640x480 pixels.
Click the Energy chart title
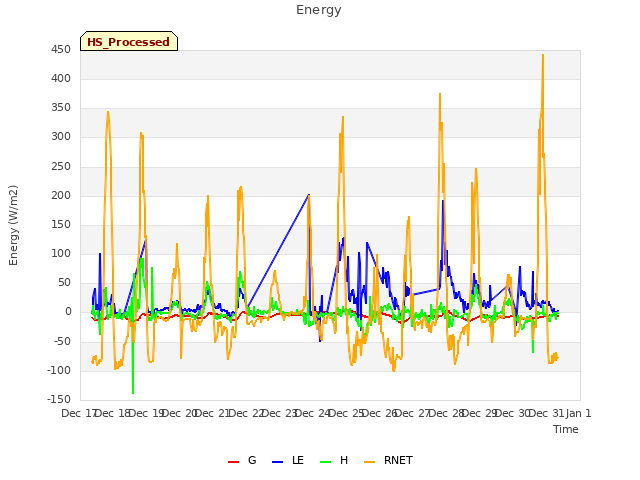[x=319, y=10]
